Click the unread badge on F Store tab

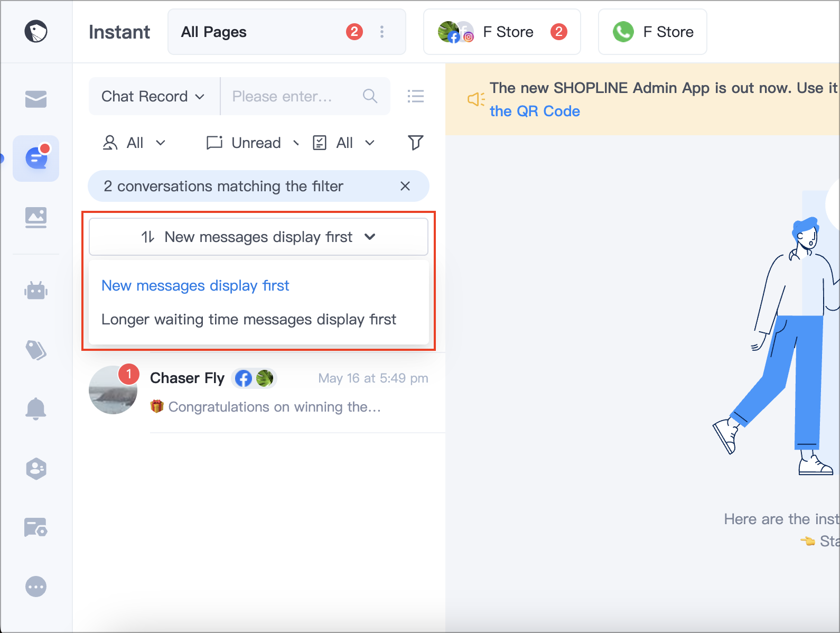click(x=559, y=32)
